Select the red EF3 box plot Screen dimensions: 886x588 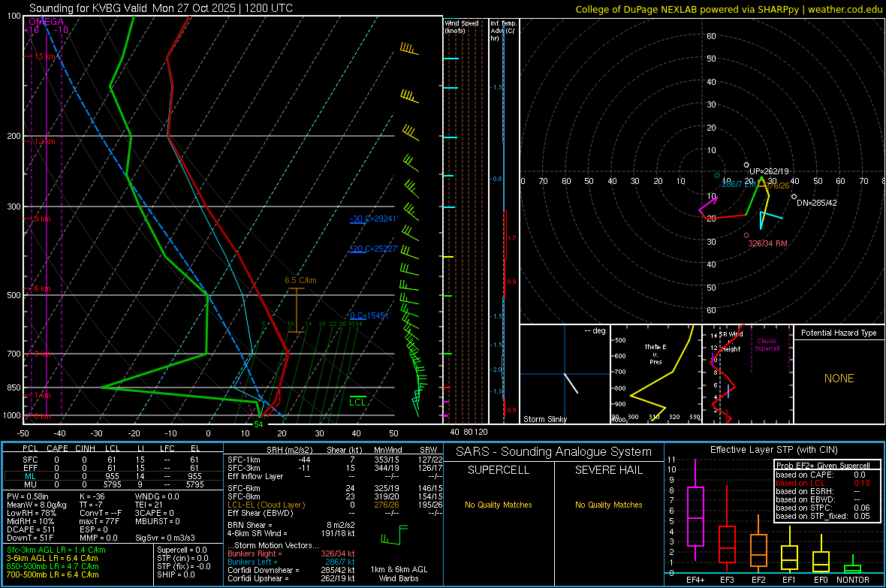coord(727,529)
